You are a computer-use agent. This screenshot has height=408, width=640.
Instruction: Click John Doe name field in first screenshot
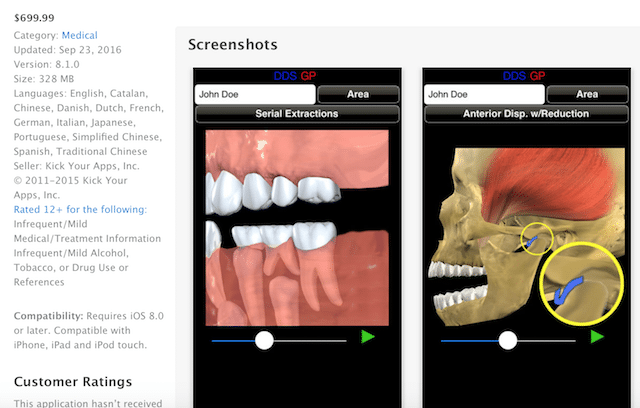click(x=255, y=94)
